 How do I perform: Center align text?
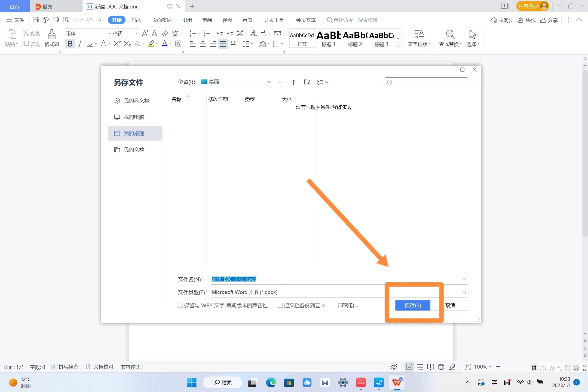tap(203, 44)
